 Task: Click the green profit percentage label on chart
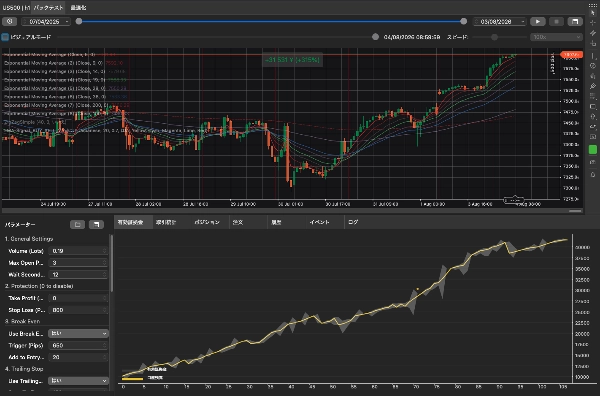pos(292,60)
